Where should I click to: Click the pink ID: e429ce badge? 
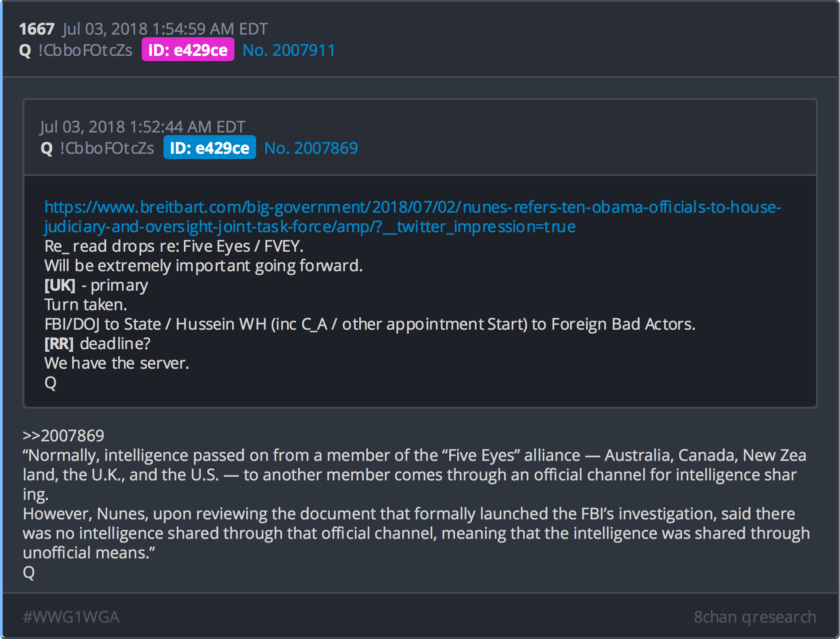coord(188,50)
